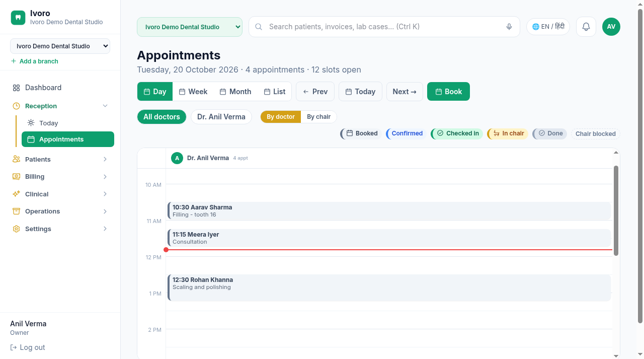Click the Billing banknote icon
644x359 pixels.
click(16, 177)
